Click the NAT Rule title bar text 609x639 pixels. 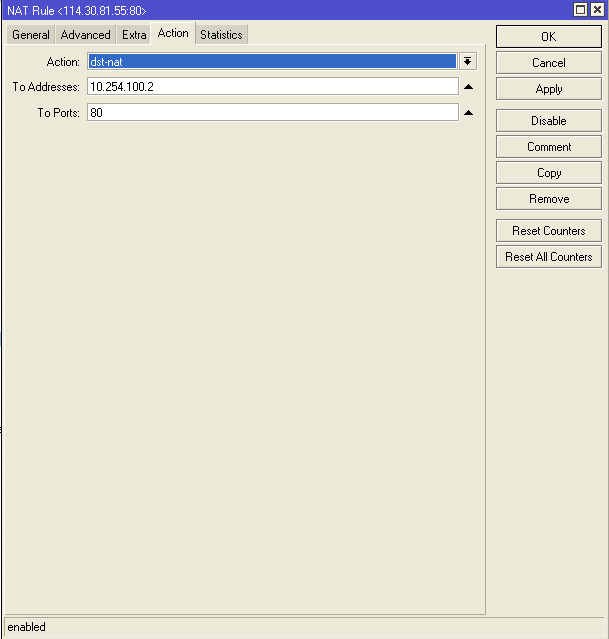[x=77, y=11]
